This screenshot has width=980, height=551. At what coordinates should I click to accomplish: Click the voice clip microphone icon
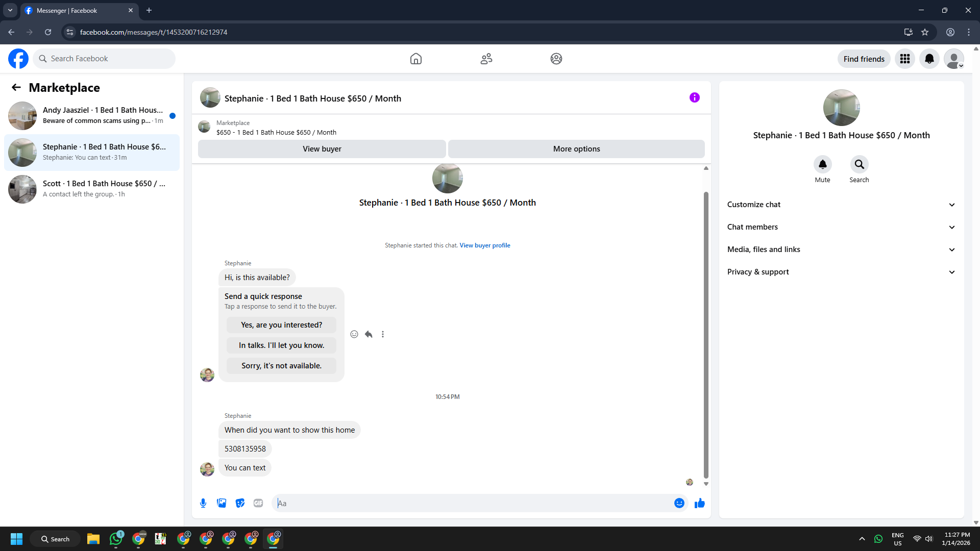tap(203, 503)
